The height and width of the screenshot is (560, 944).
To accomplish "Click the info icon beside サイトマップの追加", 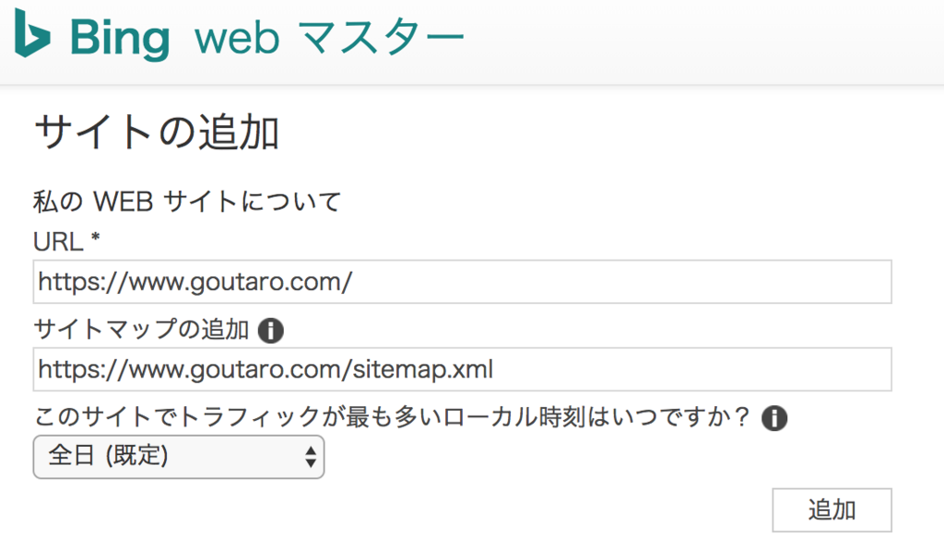I will coord(270,331).
